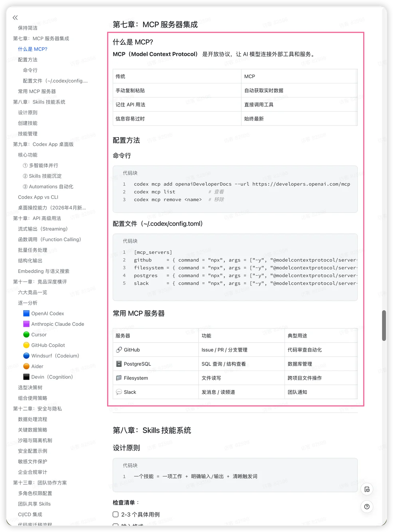This screenshot has height=532, width=393.
Task: Click the link icon beside GitHub row
Action: tap(119, 350)
